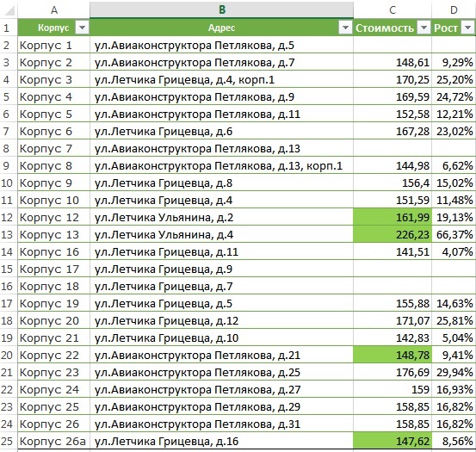Image resolution: width=476 pixels, height=452 pixels.
Task: Open the Стоимость column filter dropdown
Action: pyautogui.click(x=423, y=28)
